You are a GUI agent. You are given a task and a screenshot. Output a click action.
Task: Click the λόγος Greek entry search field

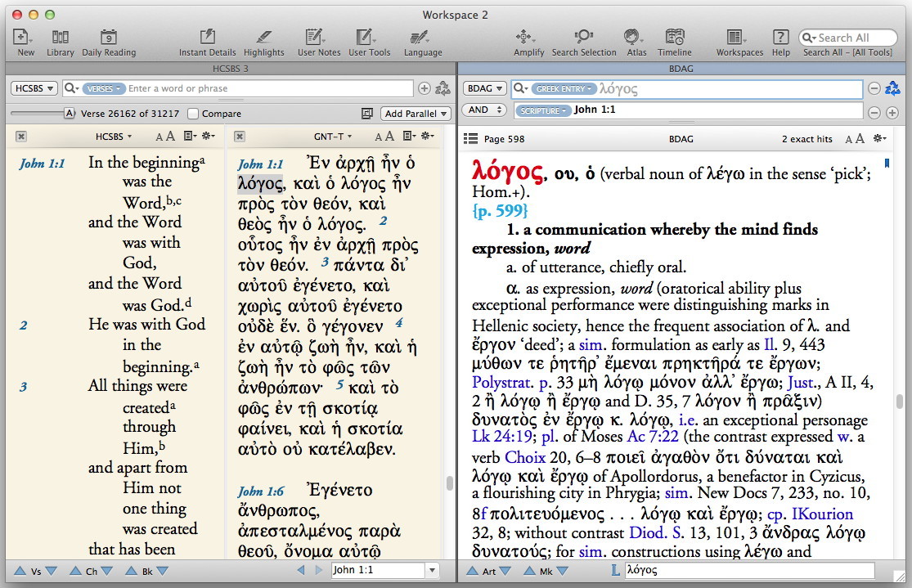687,89
